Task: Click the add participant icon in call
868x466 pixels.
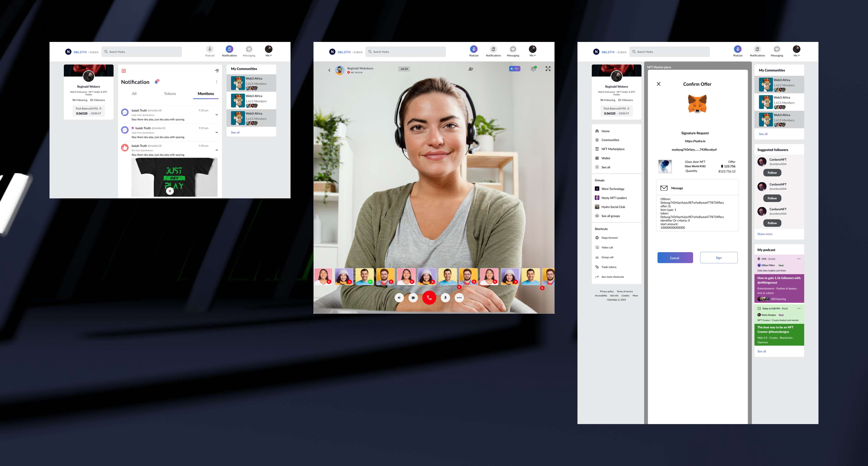Action: (x=471, y=69)
